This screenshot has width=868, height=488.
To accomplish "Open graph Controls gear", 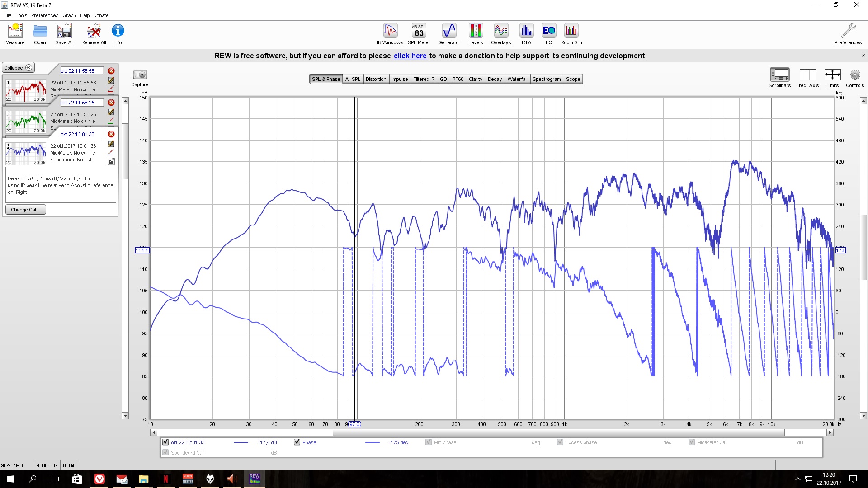I will pyautogui.click(x=855, y=77).
